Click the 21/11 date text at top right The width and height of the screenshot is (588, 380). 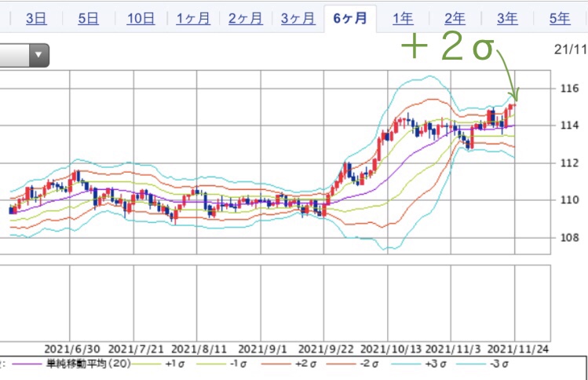pyautogui.click(x=571, y=49)
